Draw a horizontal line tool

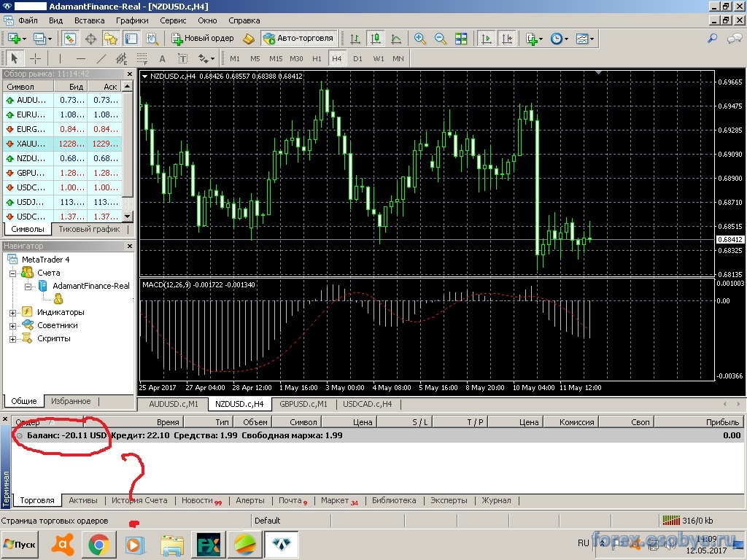[80, 58]
